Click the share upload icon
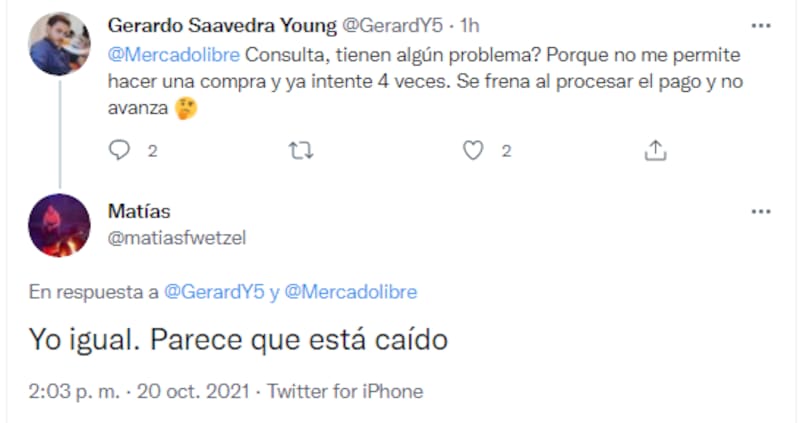Screen dimensions: 800x423 point(655,150)
